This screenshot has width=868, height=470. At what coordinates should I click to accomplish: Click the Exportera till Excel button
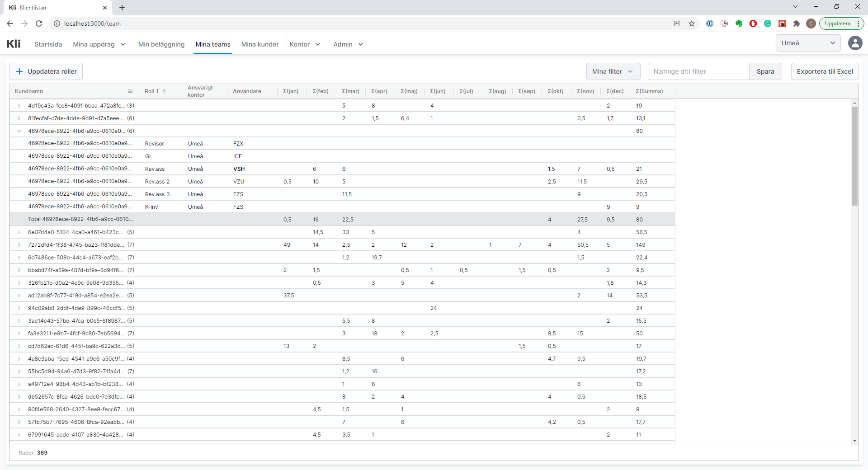click(825, 71)
